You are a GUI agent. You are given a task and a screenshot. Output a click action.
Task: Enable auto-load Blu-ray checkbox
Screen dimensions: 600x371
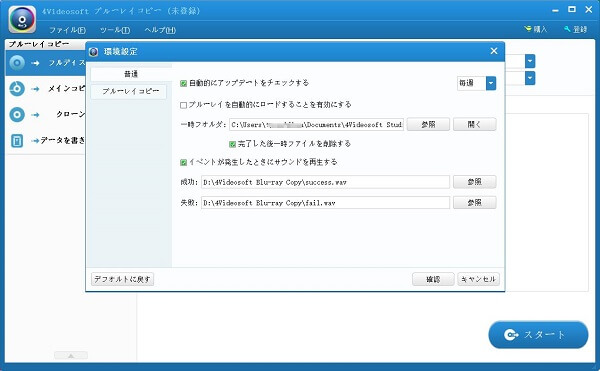183,105
